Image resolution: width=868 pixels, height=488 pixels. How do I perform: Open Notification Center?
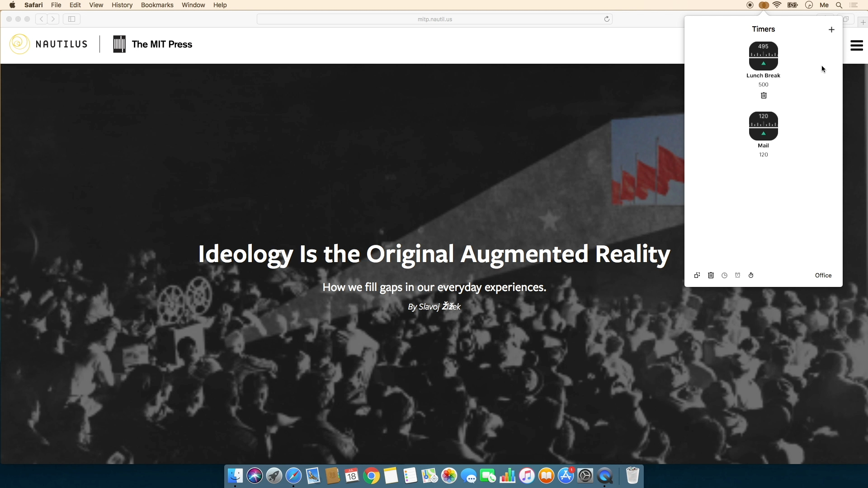coord(854,5)
